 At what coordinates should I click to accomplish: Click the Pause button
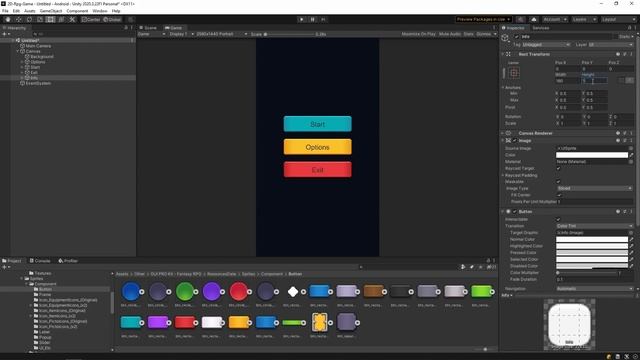(312, 19)
